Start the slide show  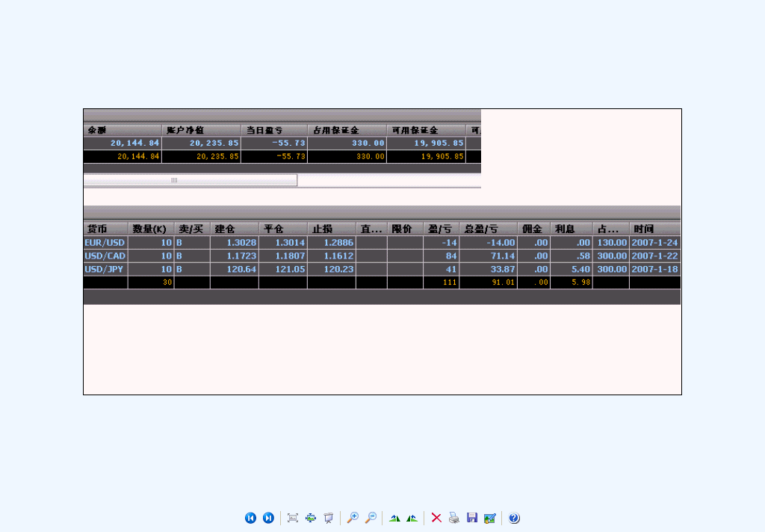(x=328, y=518)
